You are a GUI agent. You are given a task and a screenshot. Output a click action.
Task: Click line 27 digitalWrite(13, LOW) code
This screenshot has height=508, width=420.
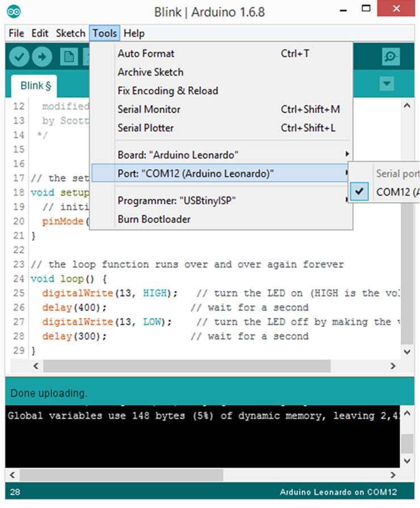(x=107, y=322)
